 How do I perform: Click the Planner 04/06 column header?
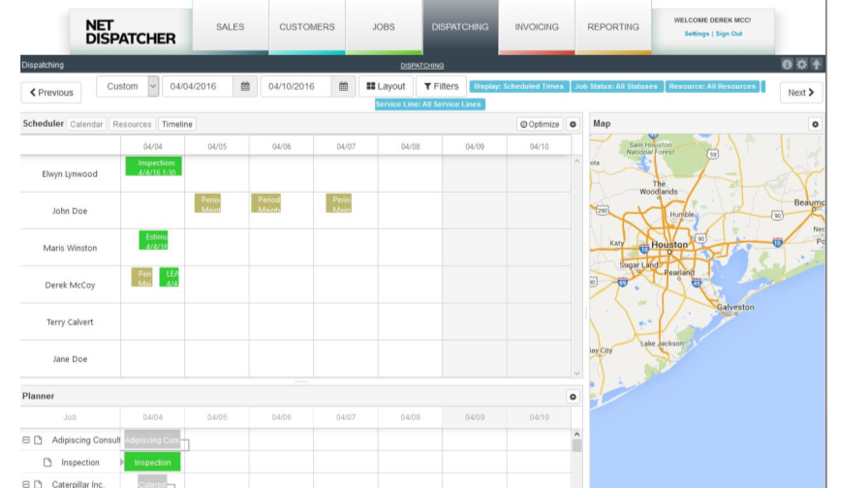[281, 417]
